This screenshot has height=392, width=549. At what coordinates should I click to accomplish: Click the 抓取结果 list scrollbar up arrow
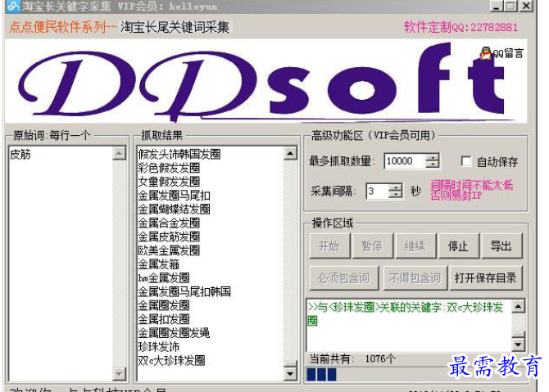(290, 153)
